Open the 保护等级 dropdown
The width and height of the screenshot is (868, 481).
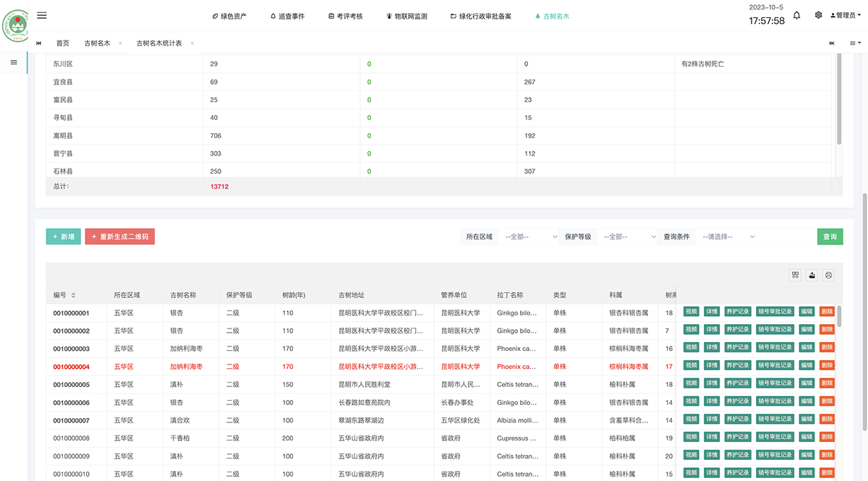pos(626,237)
